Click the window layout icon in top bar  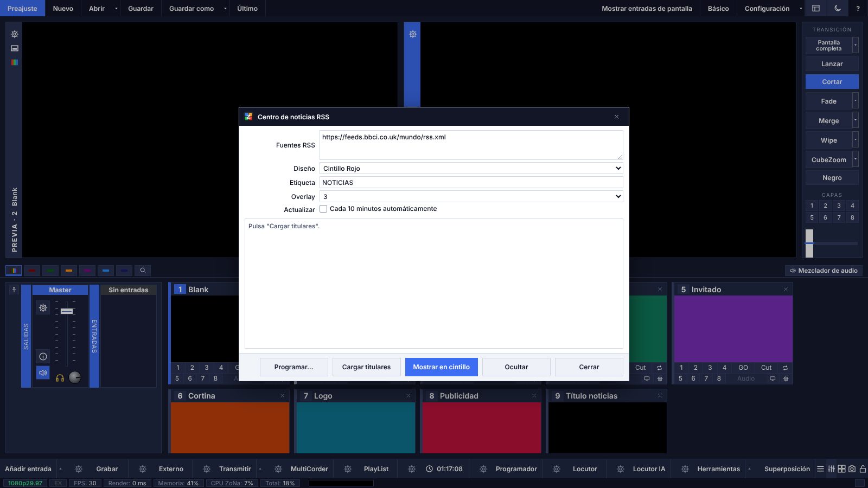[815, 8]
